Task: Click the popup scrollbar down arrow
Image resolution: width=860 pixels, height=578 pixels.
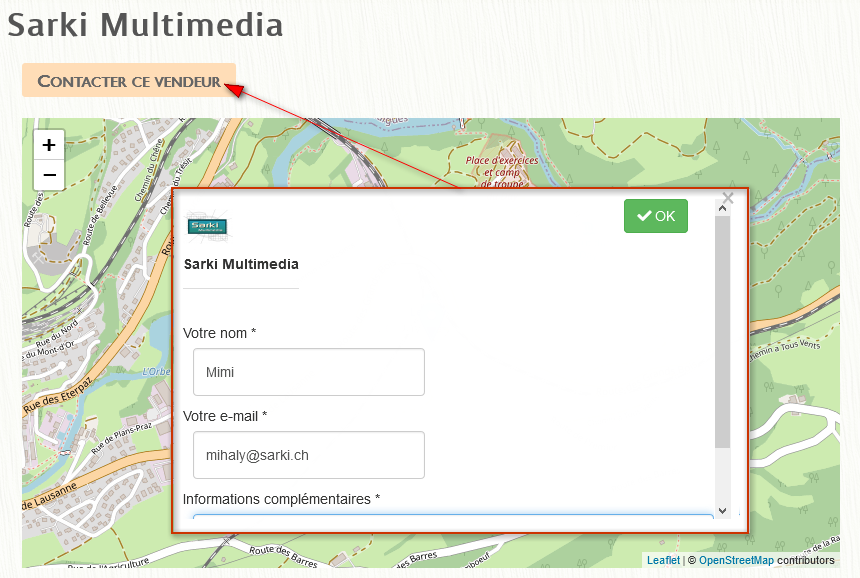Action: [722, 511]
